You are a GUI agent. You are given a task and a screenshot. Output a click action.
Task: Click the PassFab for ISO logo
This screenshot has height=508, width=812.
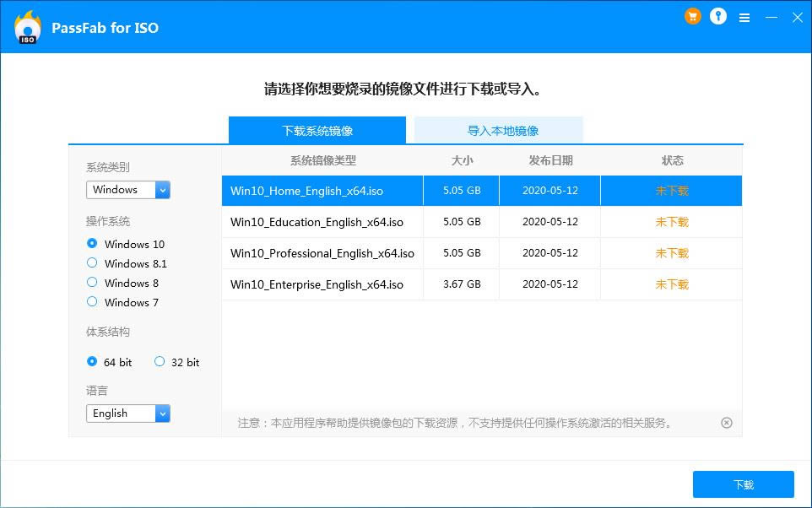(28, 27)
